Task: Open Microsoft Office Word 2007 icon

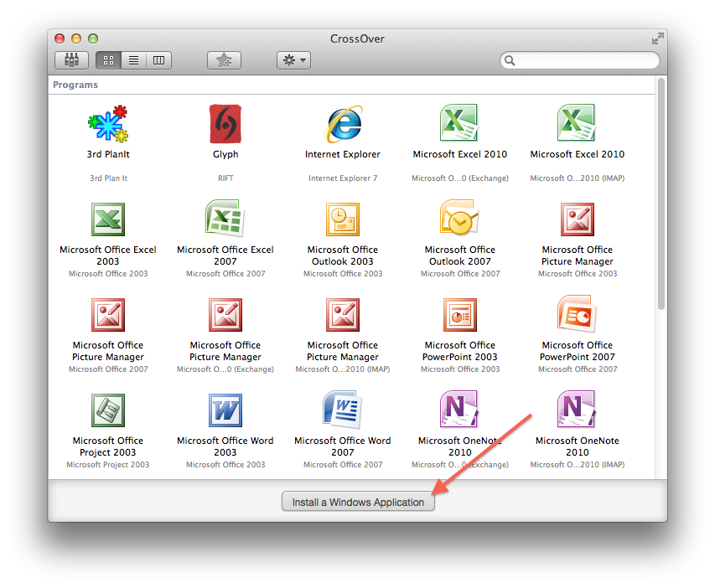Action: tap(343, 411)
